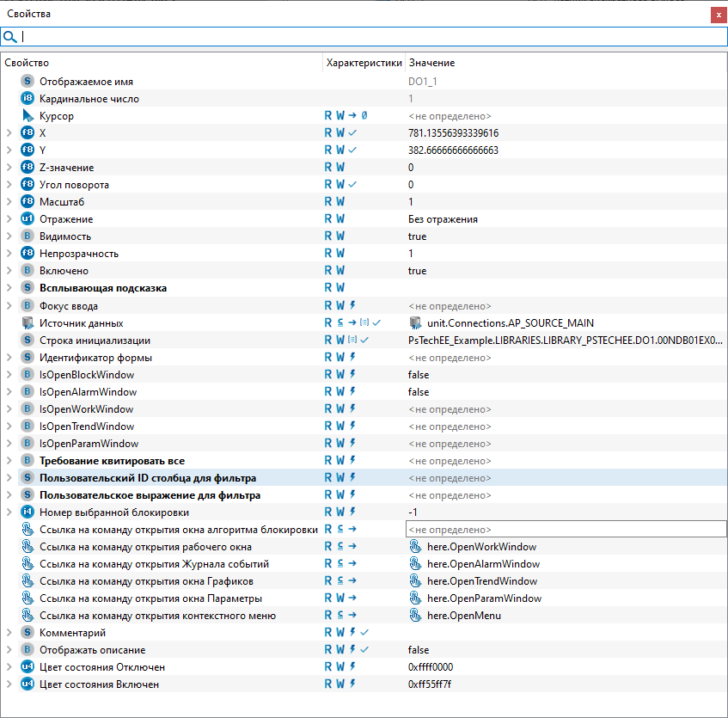Expand the Всплывающая подсказка property
This screenshot has height=718, width=728.
[9, 288]
